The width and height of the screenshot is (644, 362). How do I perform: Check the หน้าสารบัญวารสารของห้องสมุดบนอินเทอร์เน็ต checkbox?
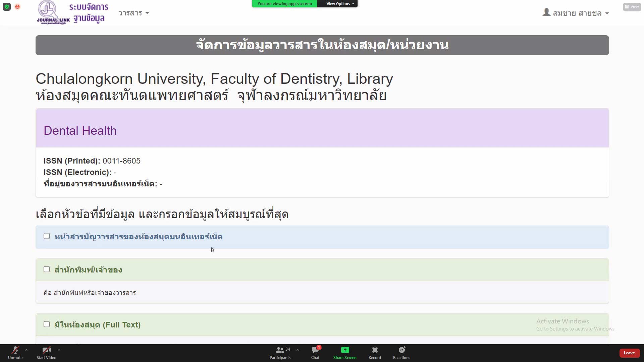(x=47, y=236)
